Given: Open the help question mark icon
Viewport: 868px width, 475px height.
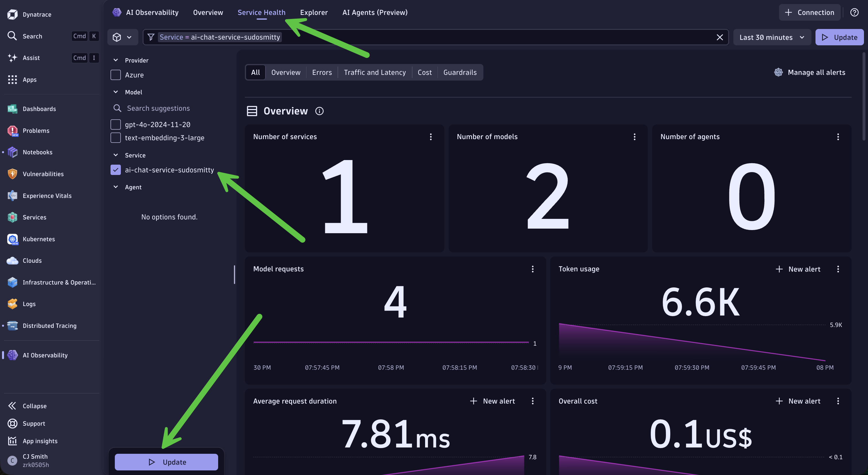Looking at the screenshot, I should pos(854,12).
